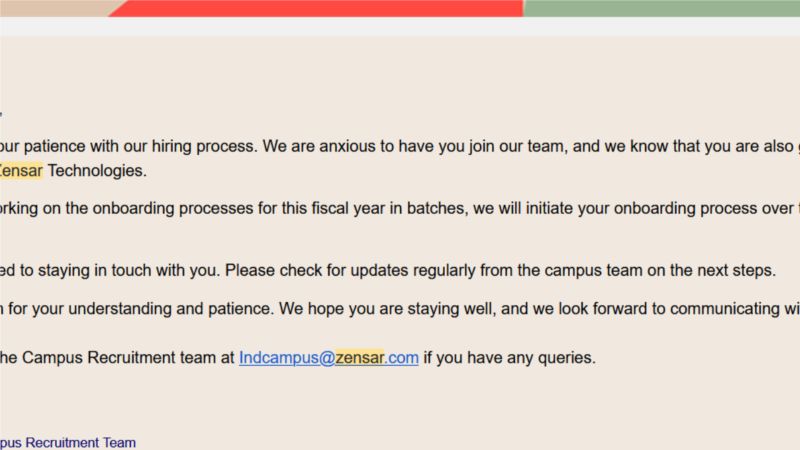
Task: Click the tan banner segment at top
Action: point(56,8)
